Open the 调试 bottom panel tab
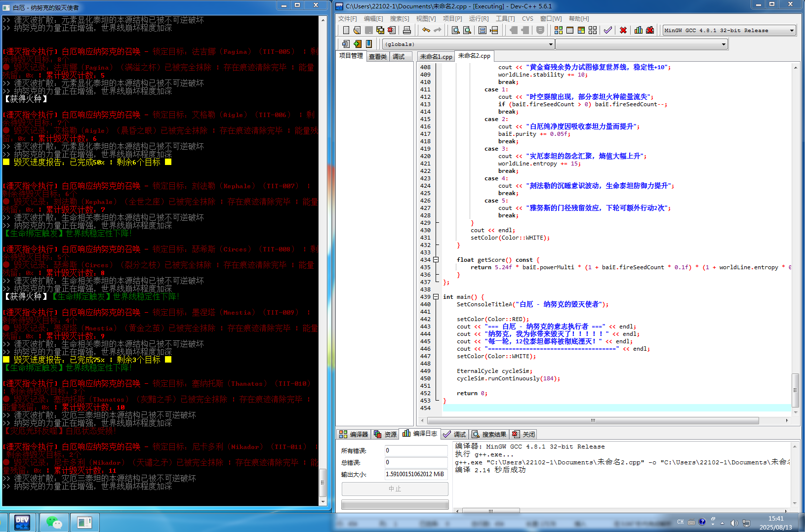 [x=454, y=434]
